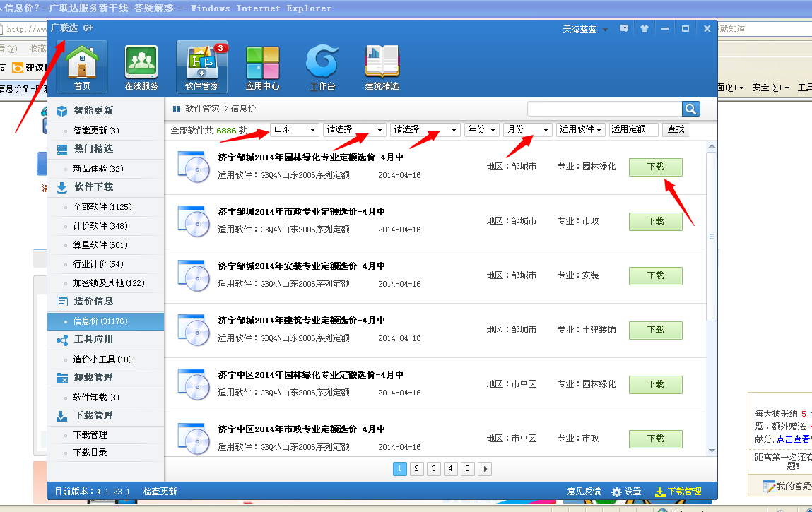Download 济宁邹城2014年安装 item
The image size is (812, 512).
(x=656, y=275)
